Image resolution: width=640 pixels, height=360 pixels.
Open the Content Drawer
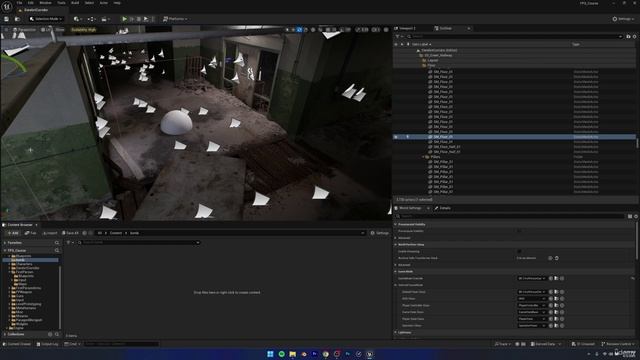point(17,344)
